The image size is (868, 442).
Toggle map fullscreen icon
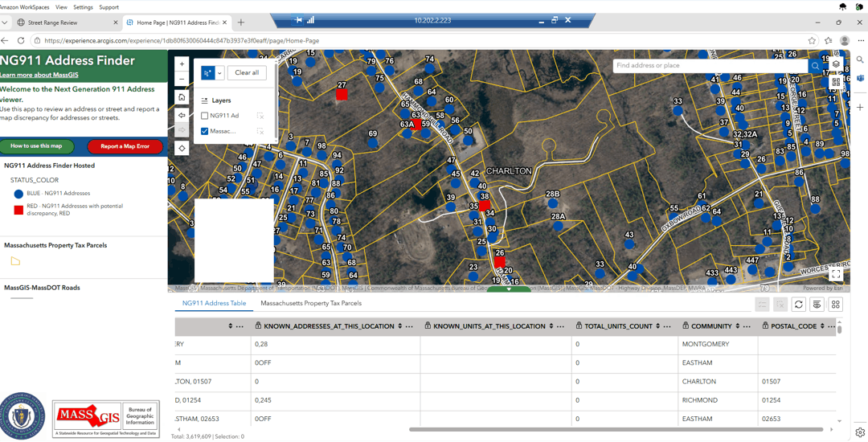click(x=836, y=274)
